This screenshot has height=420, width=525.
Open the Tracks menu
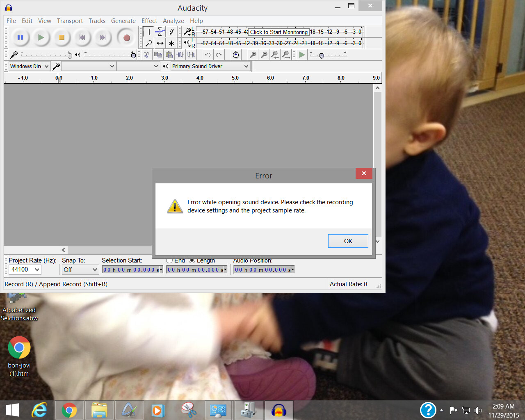tap(97, 21)
